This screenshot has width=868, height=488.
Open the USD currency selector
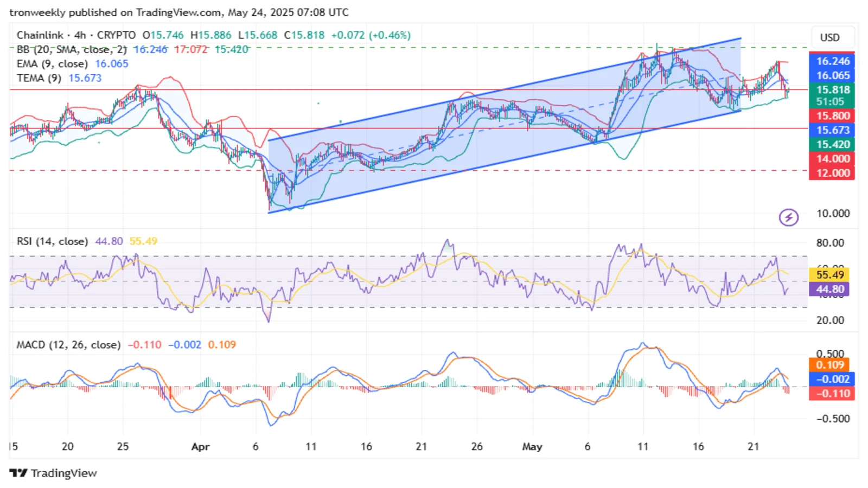pos(829,37)
